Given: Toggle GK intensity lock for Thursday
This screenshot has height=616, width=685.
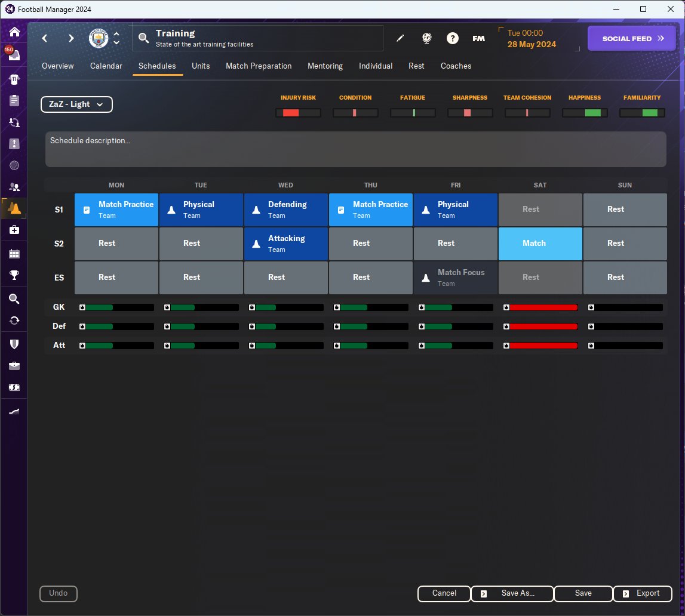Looking at the screenshot, I should point(336,307).
